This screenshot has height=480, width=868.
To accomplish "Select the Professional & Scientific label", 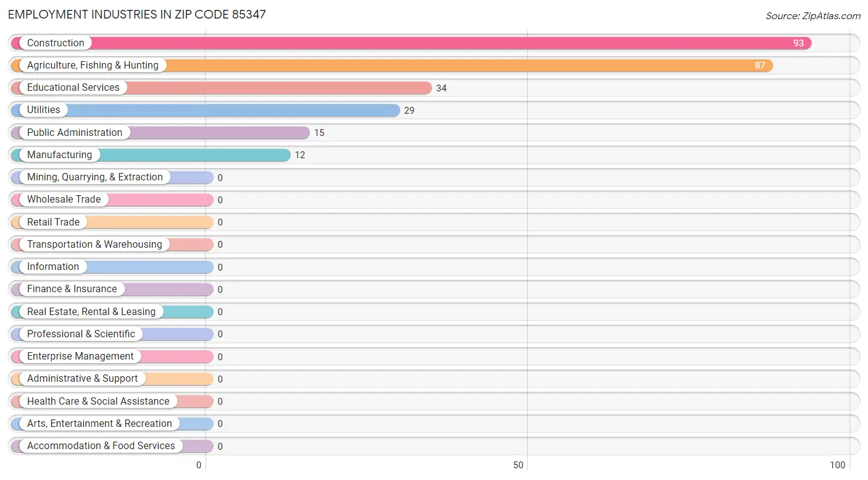I will pyautogui.click(x=81, y=334).
